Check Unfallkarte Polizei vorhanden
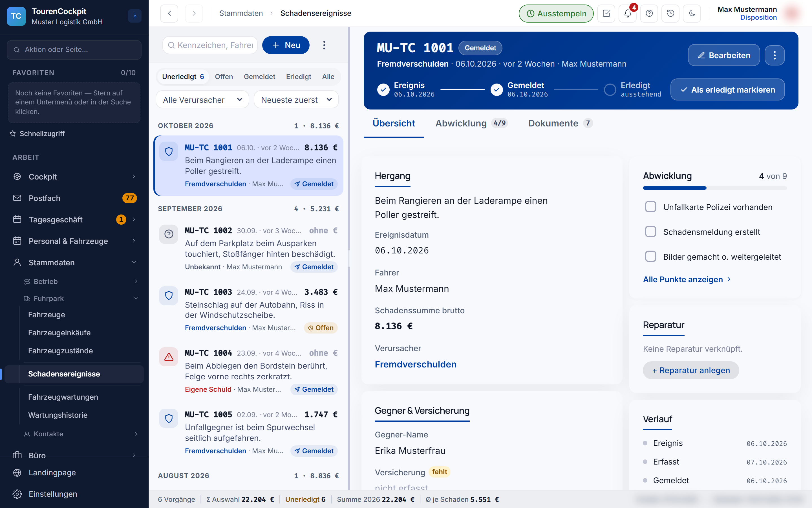Viewport: 812px width, 508px height. pos(651,207)
